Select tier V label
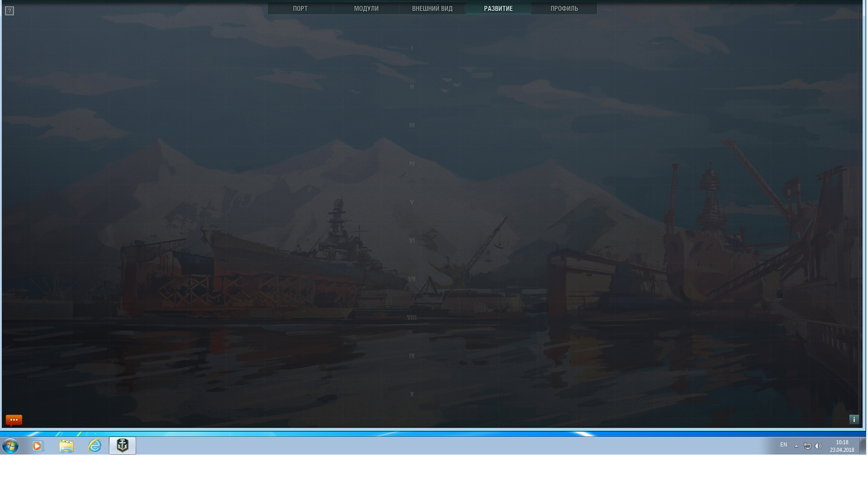The width and height of the screenshot is (868, 488). pyautogui.click(x=412, y=202)
